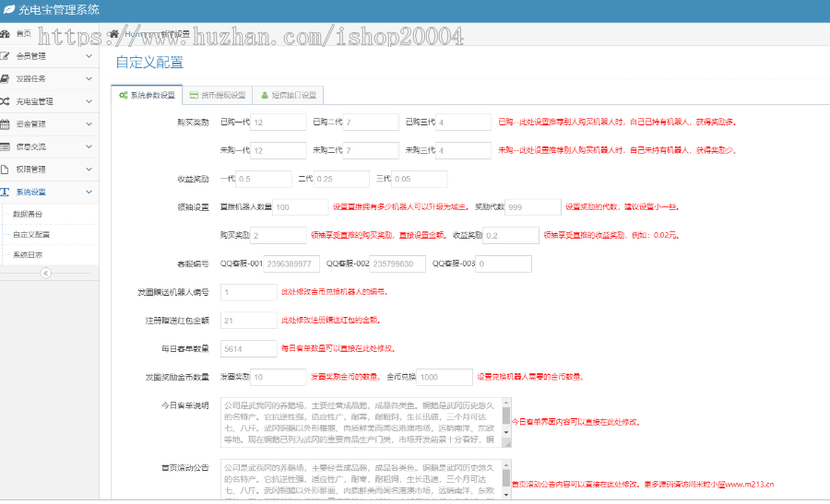
Task: Click the 未购一代 input field
Action: click(x=279, y=151)
